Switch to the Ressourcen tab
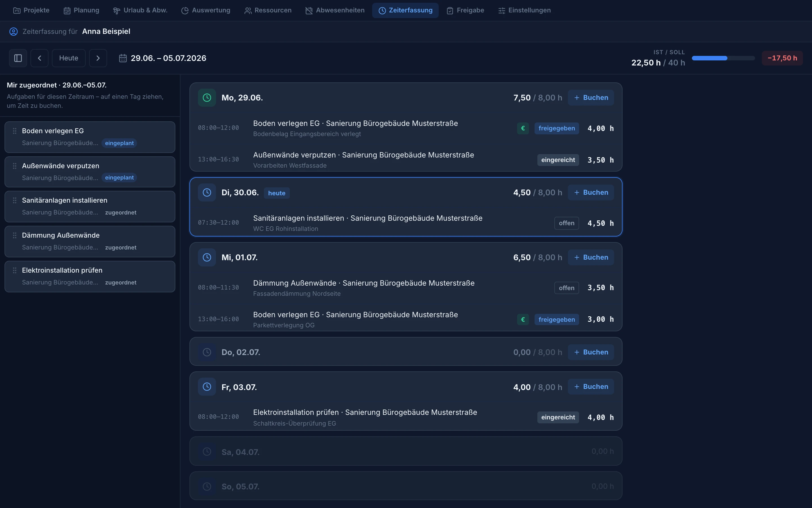812x508 pixels. click(268, 10)
